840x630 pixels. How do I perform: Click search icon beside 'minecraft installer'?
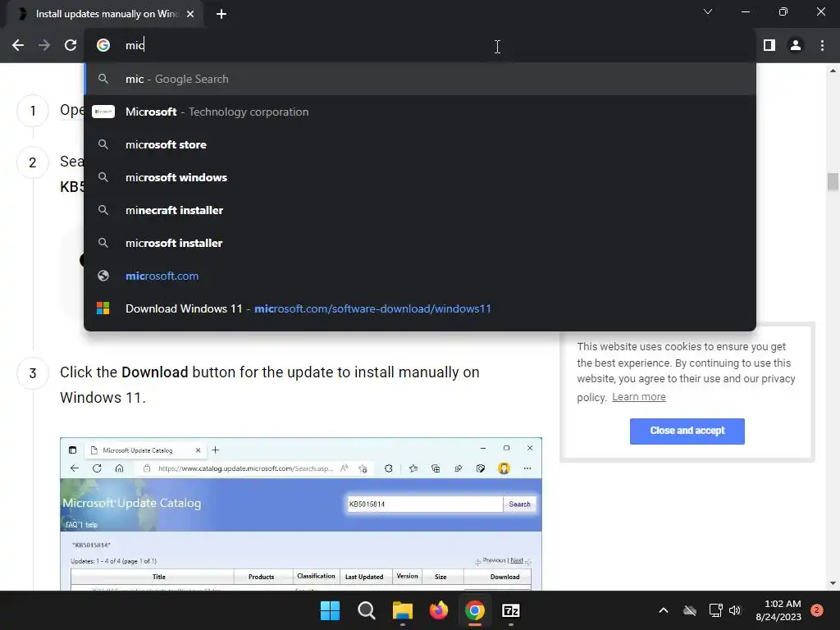103,210
